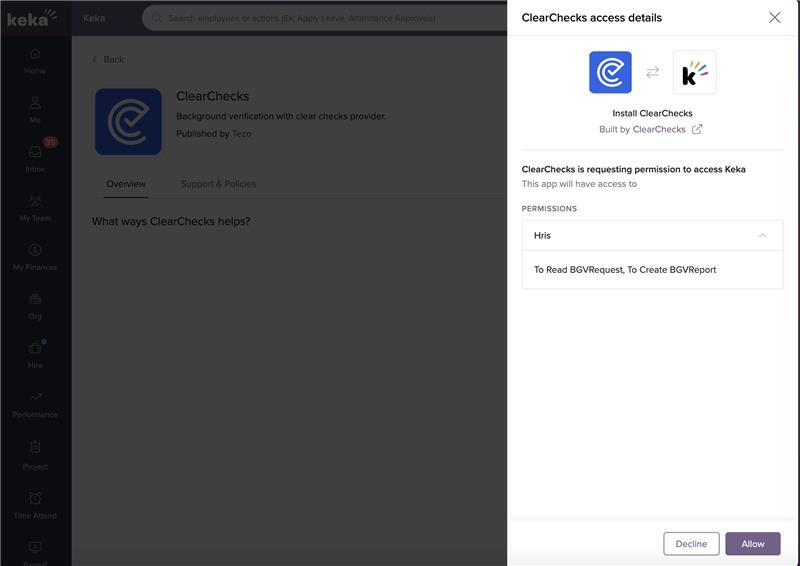
Task: Switch to Support & Policies tab
Action: (x=218, y=184)
